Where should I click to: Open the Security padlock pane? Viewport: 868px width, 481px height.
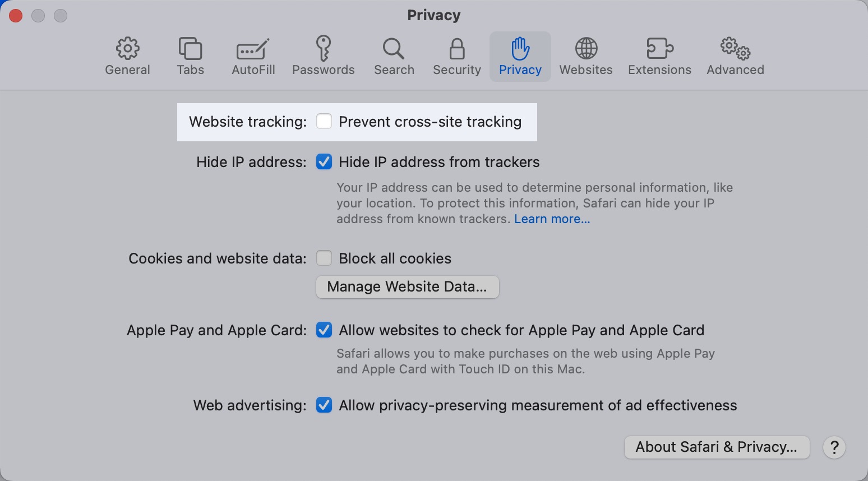point(456,56)
